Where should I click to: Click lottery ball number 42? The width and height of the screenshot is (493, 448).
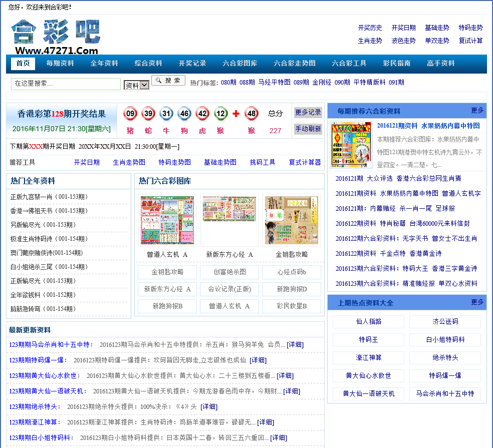pos(202,114)
